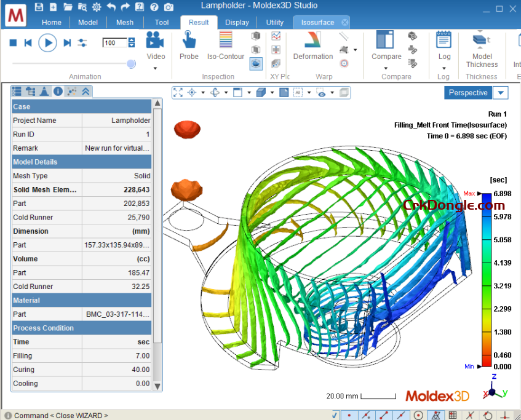521x420 pixels.
Task: Open the Log panel
Action: coord(445,43)
